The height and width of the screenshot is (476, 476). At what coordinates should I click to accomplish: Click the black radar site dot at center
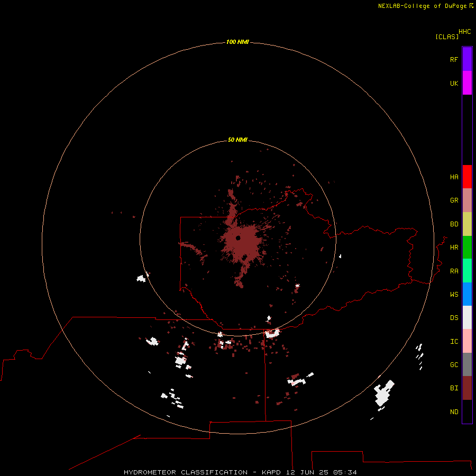coord(238,237)
